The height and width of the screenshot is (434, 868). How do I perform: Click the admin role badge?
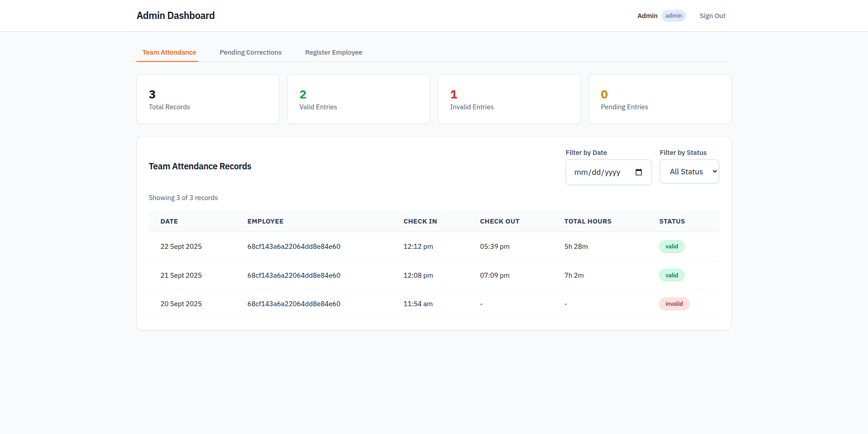click(x=673, y=15)
